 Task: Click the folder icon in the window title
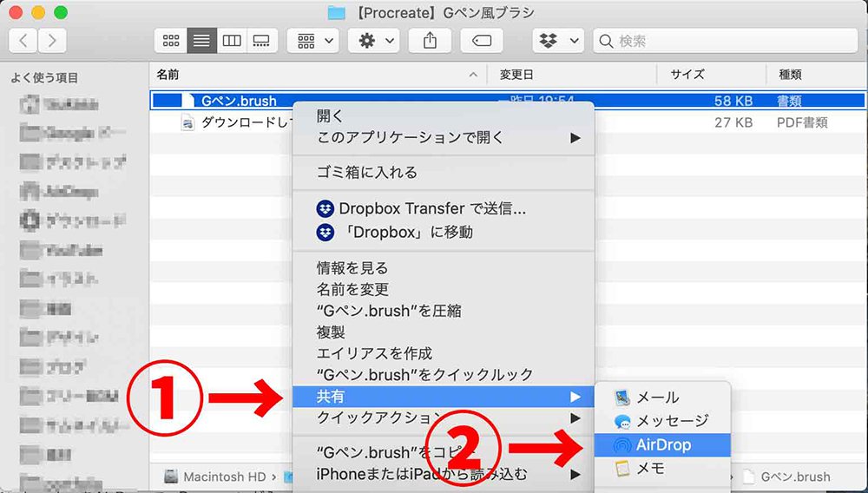[x=336, y=12]
